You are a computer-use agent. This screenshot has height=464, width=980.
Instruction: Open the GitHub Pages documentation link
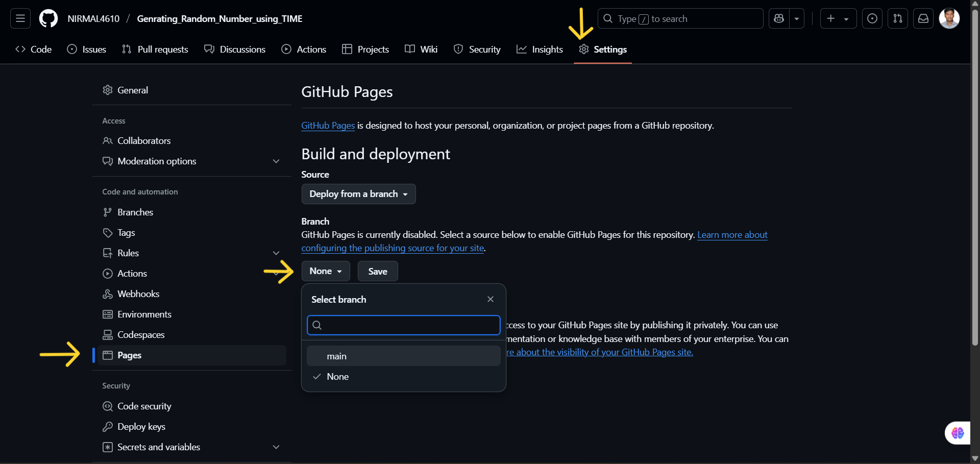pos(328,125)
